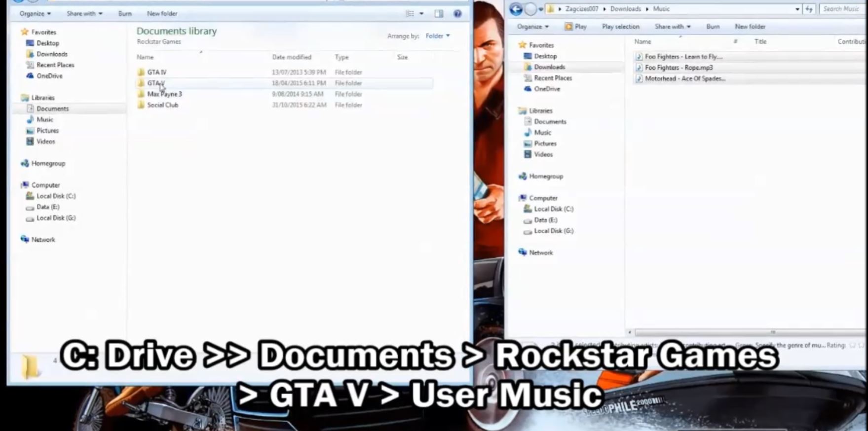
Task: Select Desktop in Documents window Favorites
Action: click(x=42, y=43)
